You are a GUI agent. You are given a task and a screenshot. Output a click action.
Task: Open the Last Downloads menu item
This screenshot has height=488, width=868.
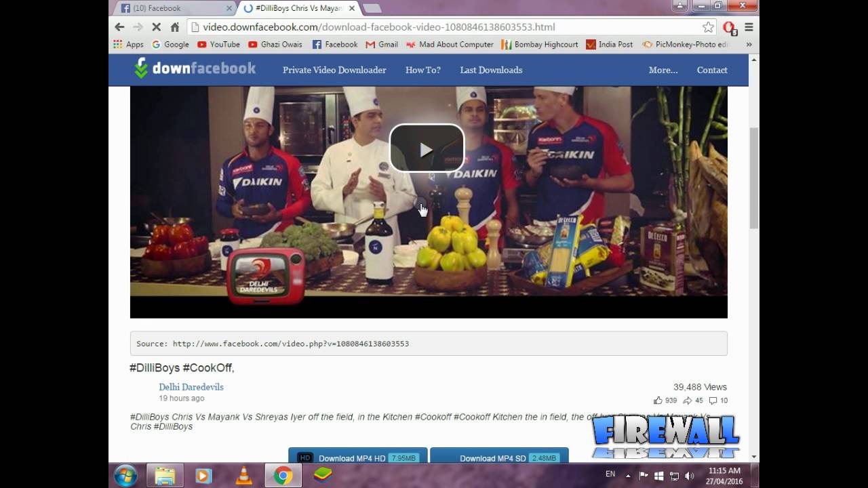(491, 70)
